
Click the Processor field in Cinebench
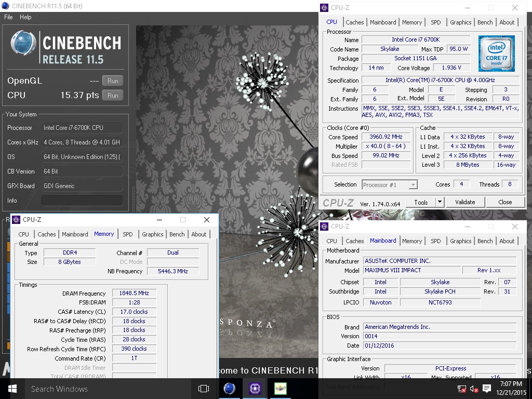click(x=82, y=128)
